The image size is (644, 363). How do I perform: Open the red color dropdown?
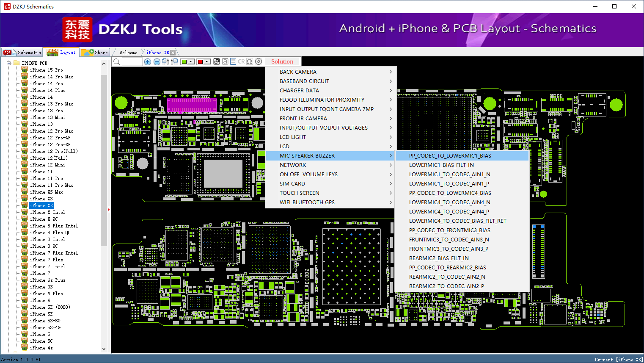tap(207, 62)
